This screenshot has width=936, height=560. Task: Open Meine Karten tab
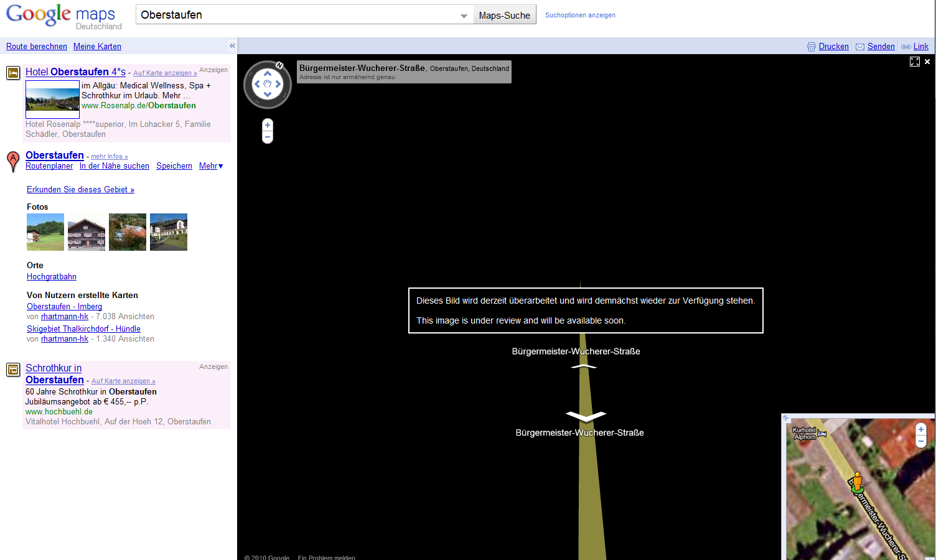pos(97,47)
